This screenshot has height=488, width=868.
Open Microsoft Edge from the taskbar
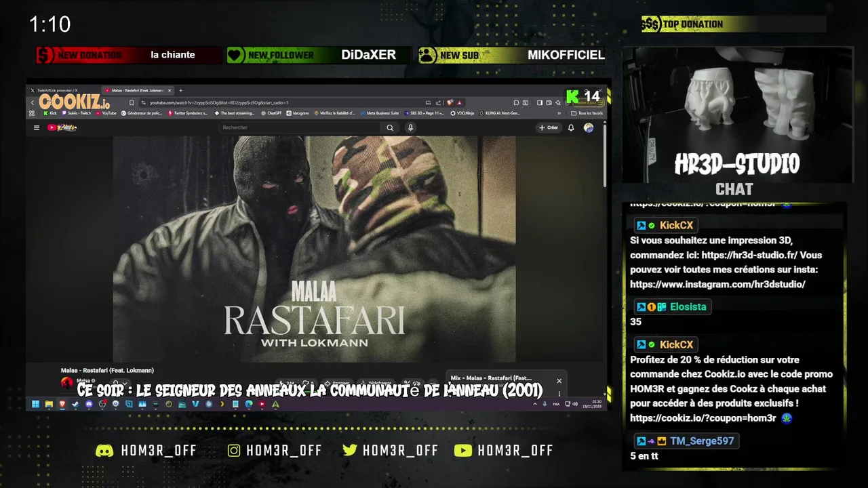click(x=248, y=404)
